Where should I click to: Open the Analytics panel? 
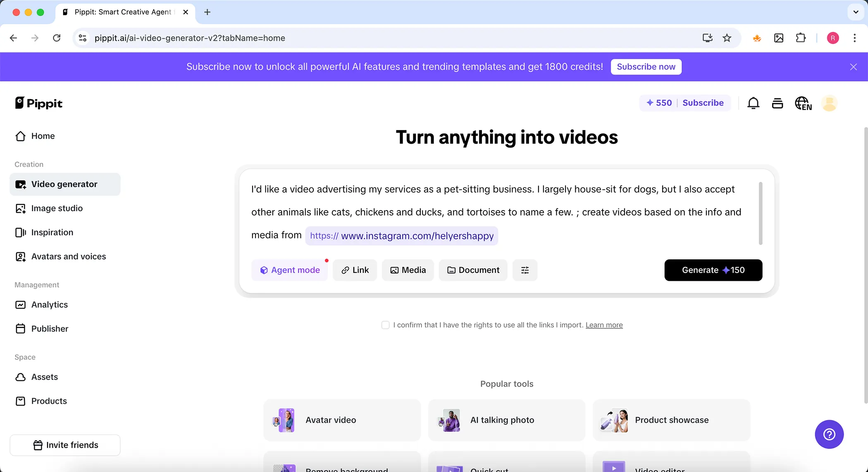tap(50, 304)
